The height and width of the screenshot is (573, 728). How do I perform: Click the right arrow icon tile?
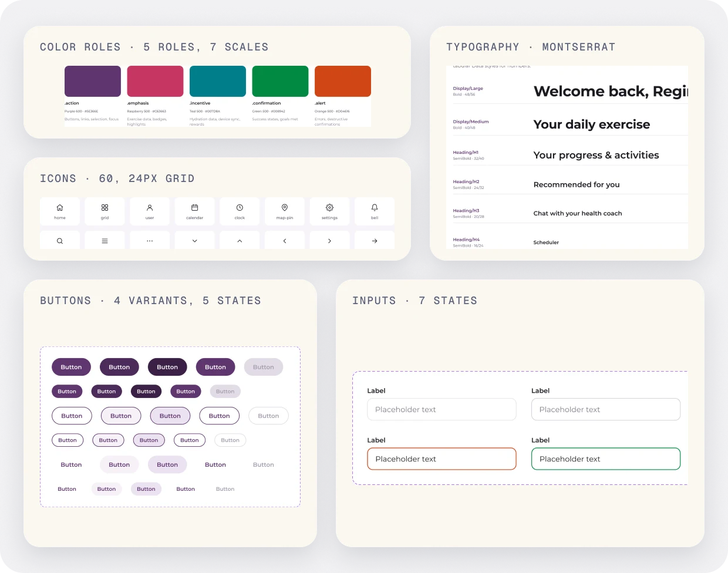pos(375,240)
